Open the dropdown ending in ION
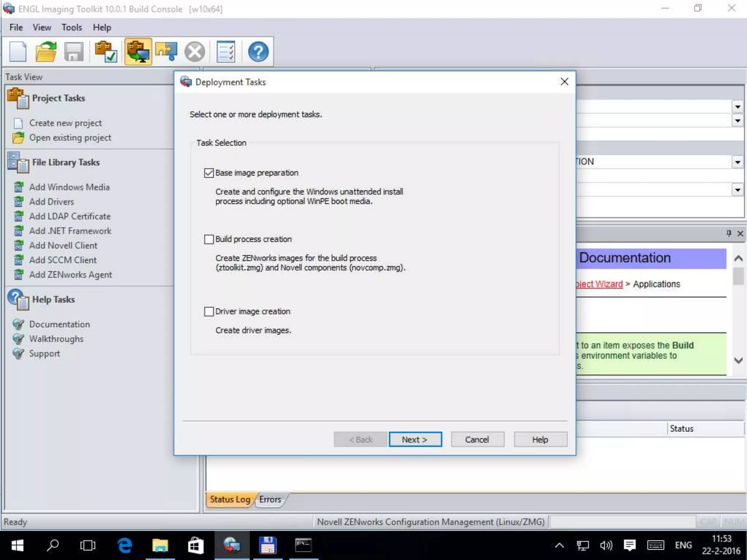 pos(738,162)
